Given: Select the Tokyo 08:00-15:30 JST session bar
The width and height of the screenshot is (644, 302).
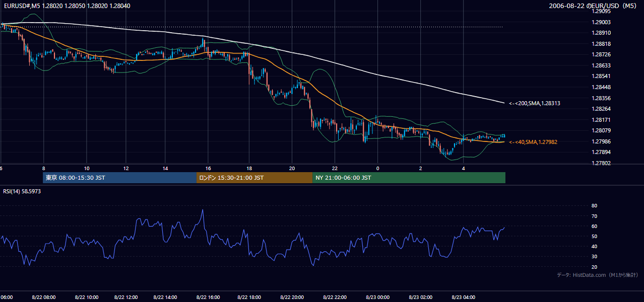Looking at the screenshot, I should [x=119, y=178].
